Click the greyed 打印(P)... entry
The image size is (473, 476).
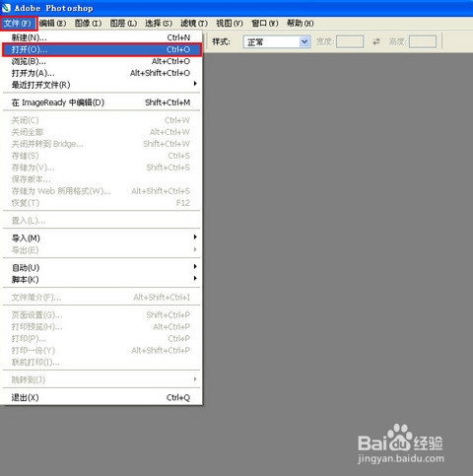pyautogui.click(x=101, y=338)
